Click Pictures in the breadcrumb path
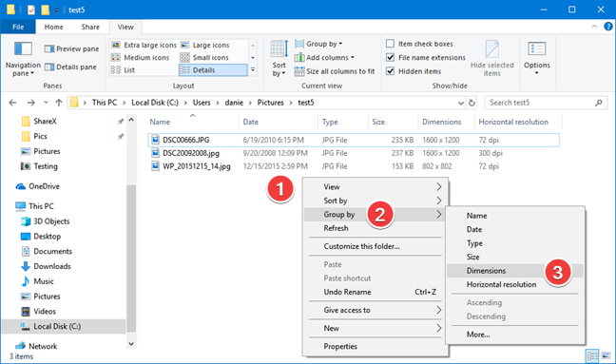 [270, 103]
